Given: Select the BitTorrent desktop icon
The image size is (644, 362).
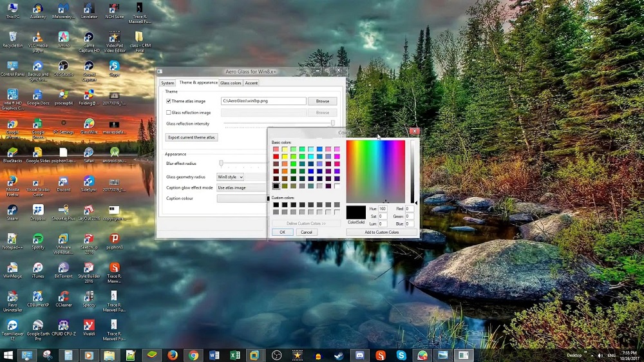Looking at the screenshot, I should click(63, 269).
